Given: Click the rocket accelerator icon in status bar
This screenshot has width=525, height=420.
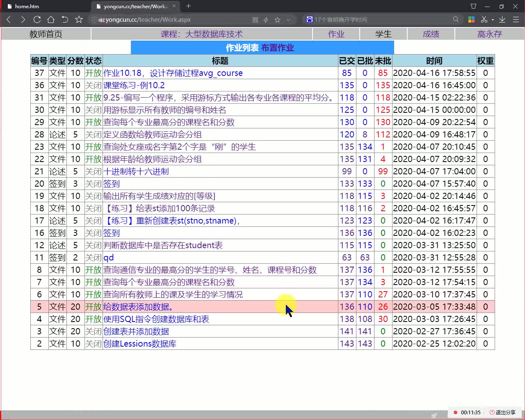Looking at the screenshot, I should pos(434,415).
